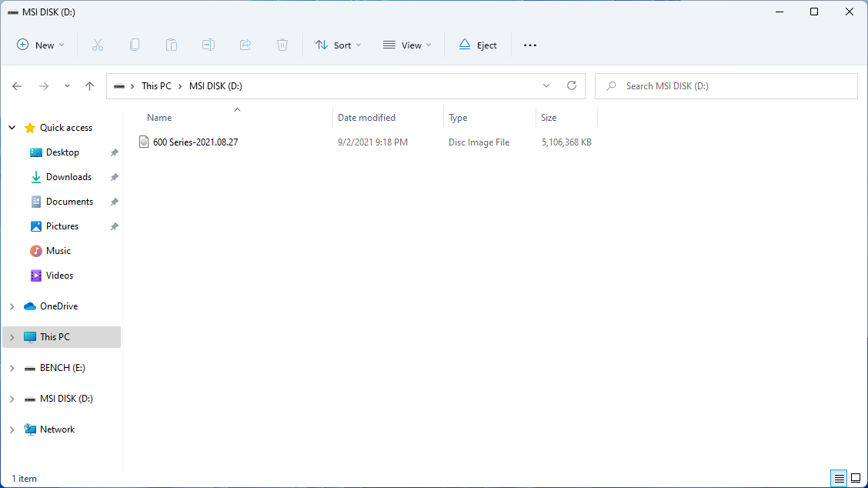The width and height of the screenshot is (868, 488).
Task: Expand the MSI DISK (D:) tree node
Action: [x=12, y=399]
